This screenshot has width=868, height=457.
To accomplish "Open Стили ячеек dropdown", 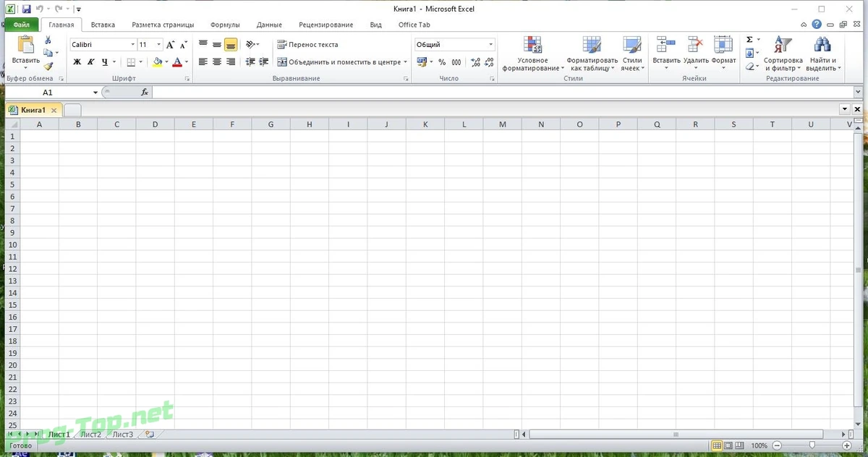I will (632, 54).
